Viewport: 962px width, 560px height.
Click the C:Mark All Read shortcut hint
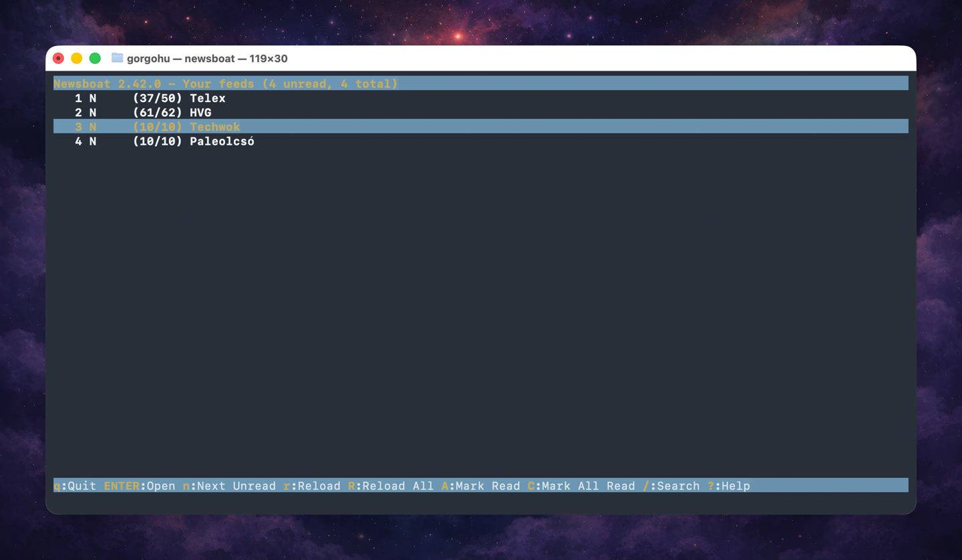pyautogui.click(x=581, y=486)
